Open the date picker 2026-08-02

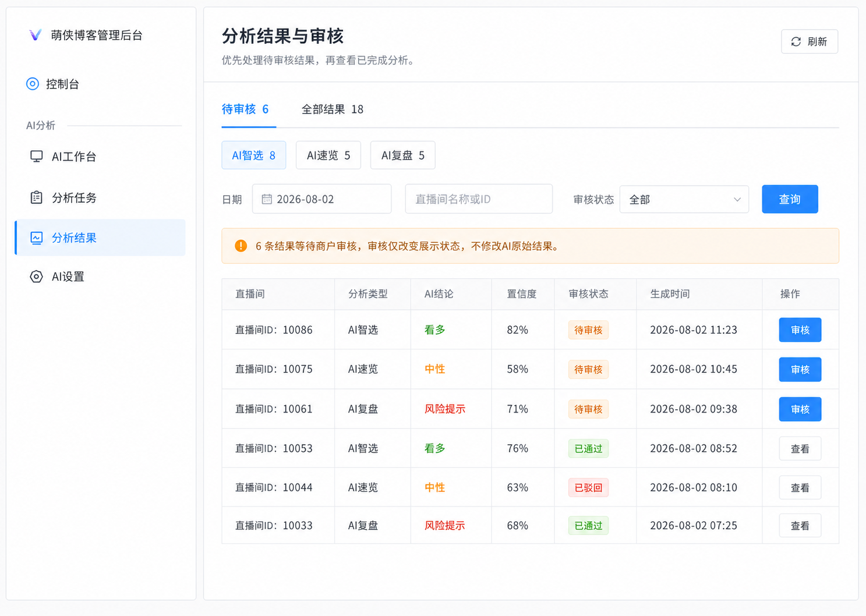321,199
